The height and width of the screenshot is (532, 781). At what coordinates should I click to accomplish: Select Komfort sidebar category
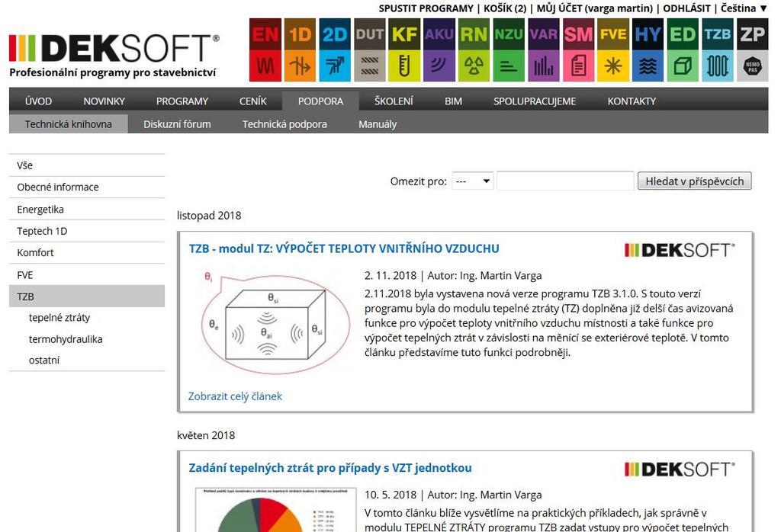click(x=87, y=253)
